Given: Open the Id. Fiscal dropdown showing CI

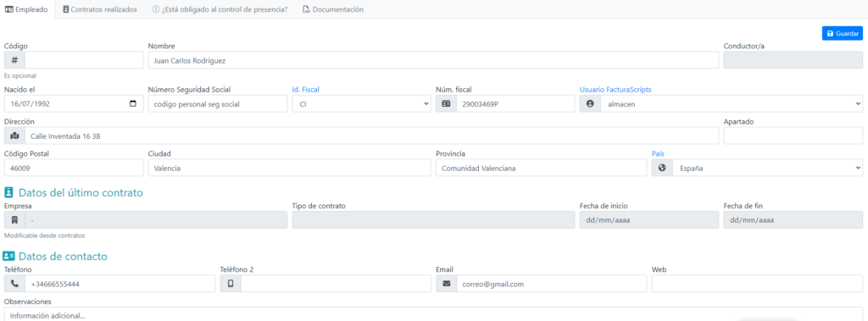Looking at the screenshot, I should click(361, 103).
